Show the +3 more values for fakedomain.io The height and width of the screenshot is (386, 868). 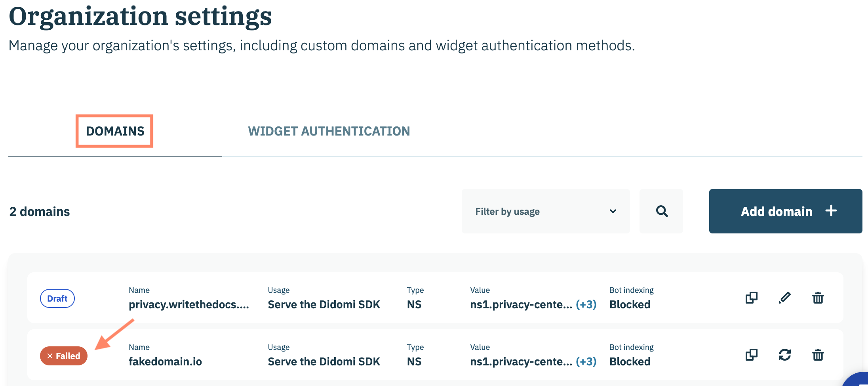586,361
